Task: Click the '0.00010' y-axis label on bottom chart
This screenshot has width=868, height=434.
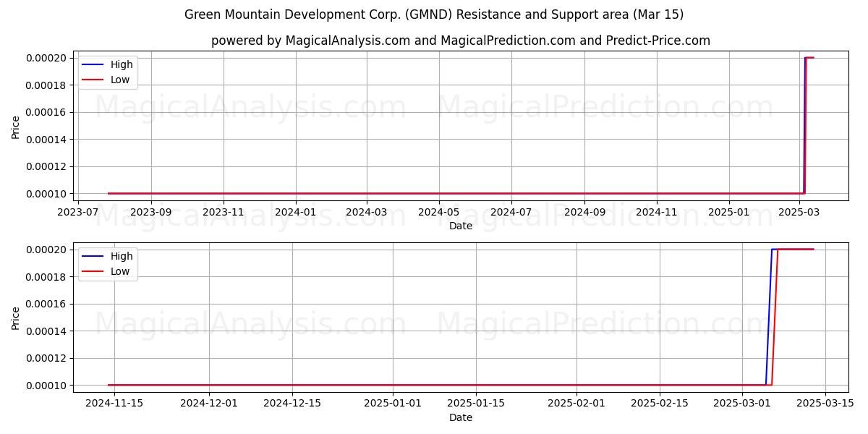Action: [x=47, y=386]
